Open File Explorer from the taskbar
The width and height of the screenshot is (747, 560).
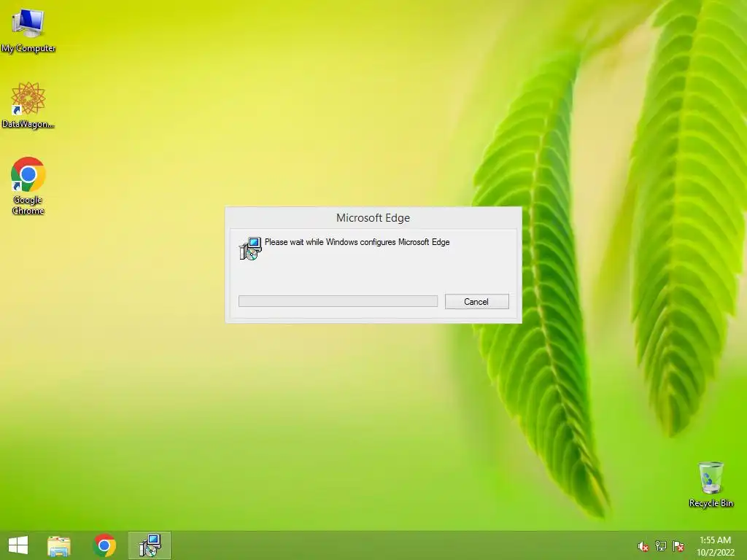59,545
